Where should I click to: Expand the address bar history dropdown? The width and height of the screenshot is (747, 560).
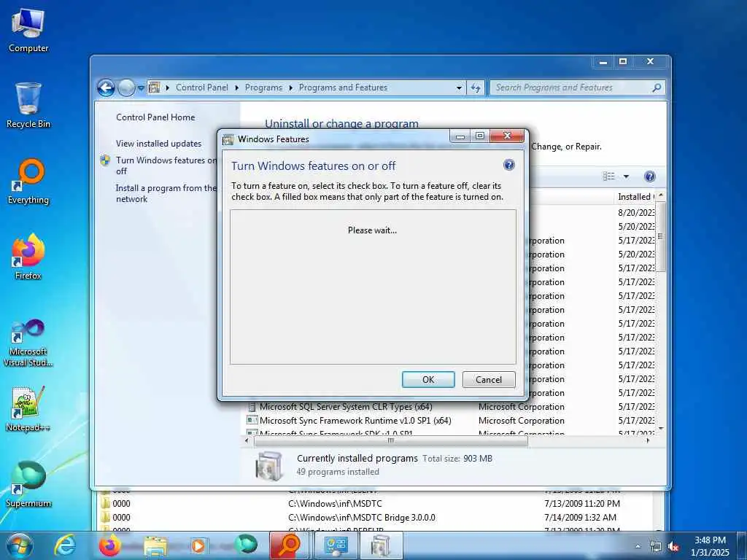(459, 87)
